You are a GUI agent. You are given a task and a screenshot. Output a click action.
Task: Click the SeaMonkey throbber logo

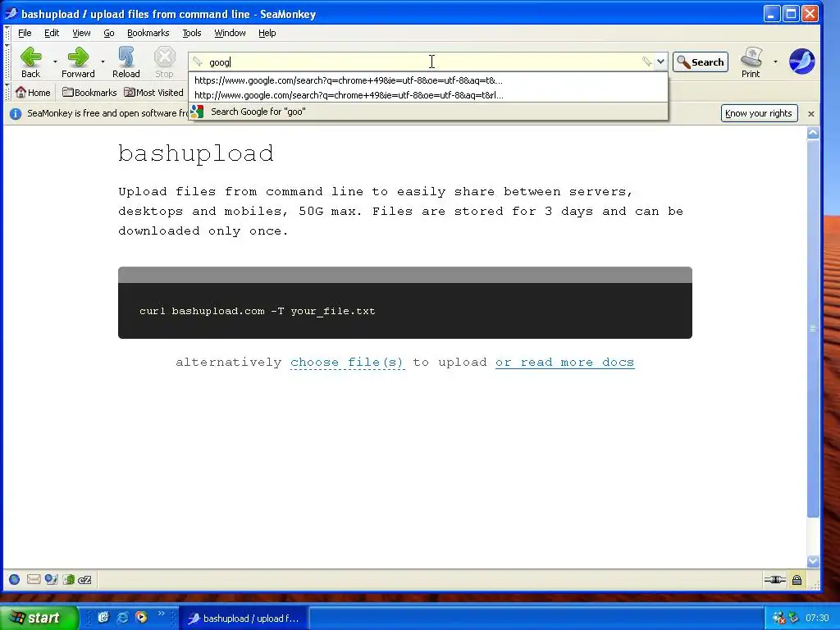pos(801,61)
